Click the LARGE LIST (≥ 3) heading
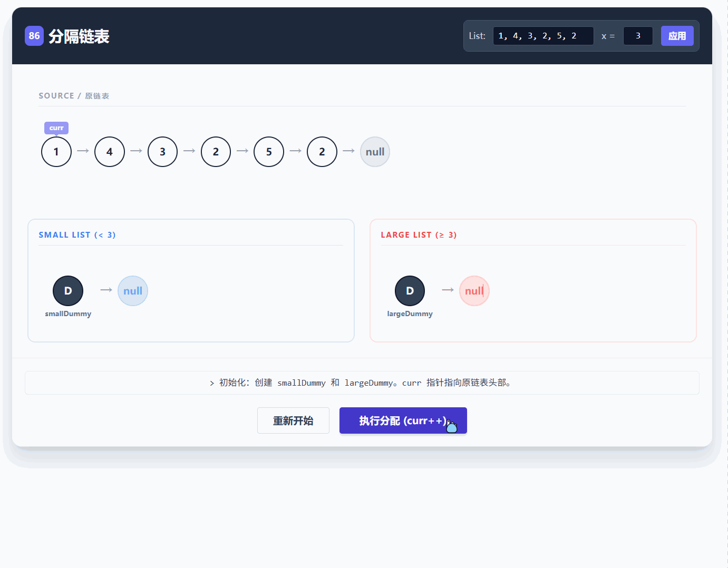Screen dimensions: 728x568 (x=419, y=235)
